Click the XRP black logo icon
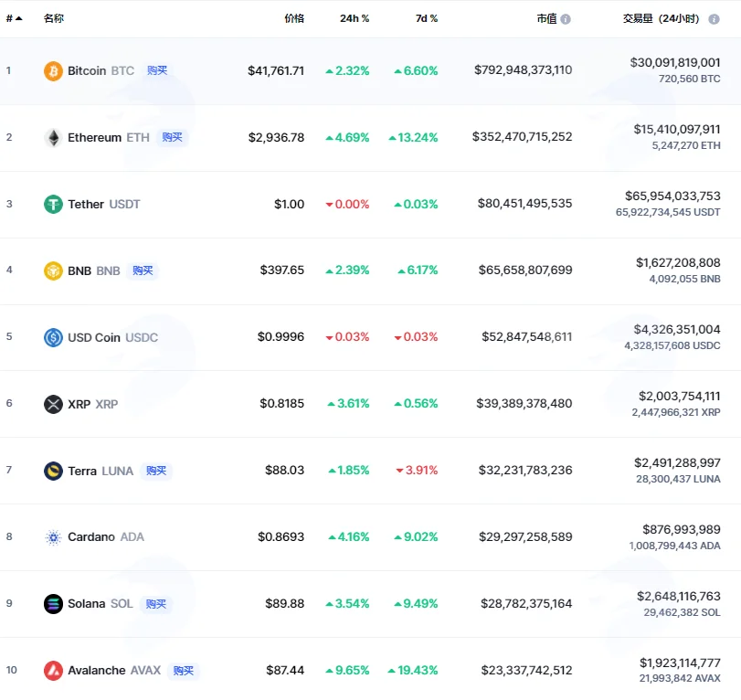 point(53,404)
